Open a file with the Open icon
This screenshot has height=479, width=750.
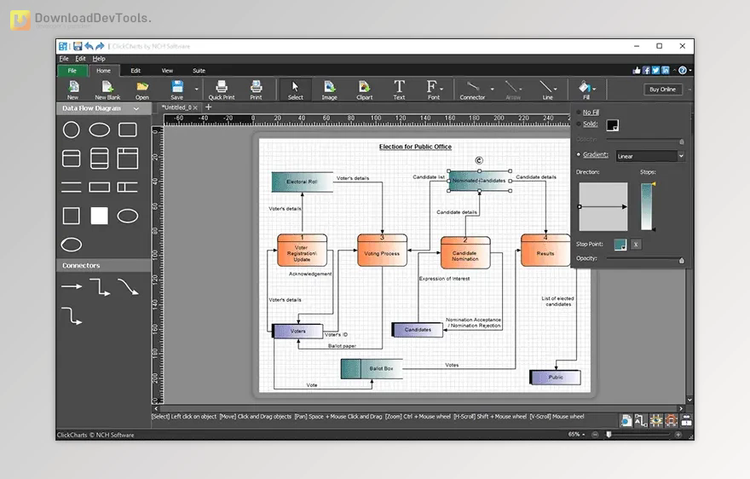142,89
